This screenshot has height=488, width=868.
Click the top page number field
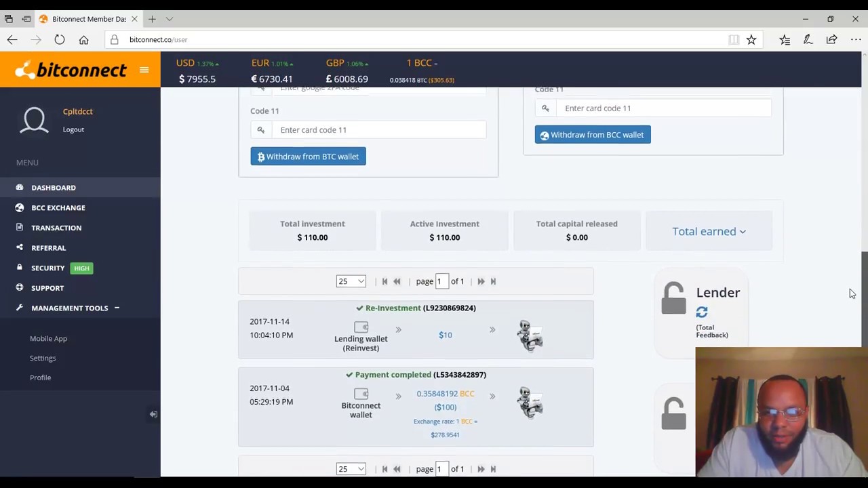click(441, 281)
